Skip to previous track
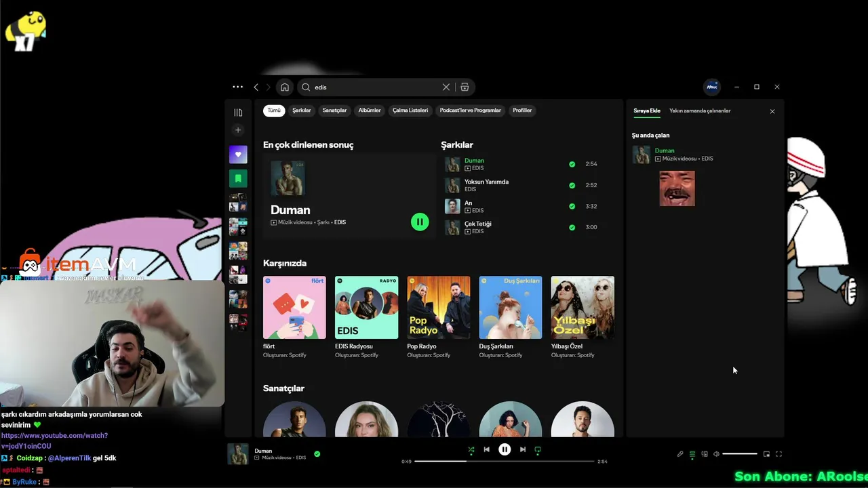This screenshot has height=488, width=868. coord(486,449)
